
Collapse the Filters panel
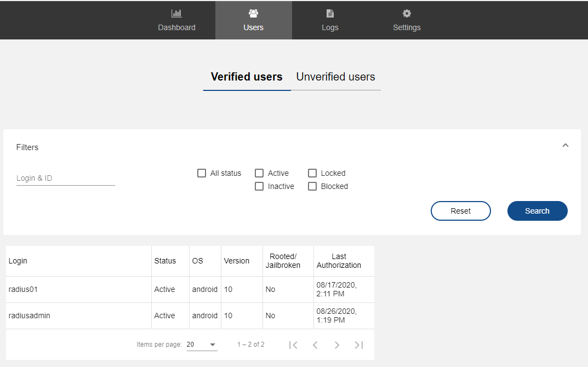566,146
